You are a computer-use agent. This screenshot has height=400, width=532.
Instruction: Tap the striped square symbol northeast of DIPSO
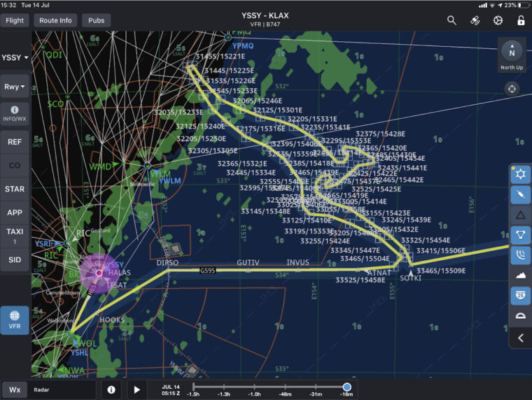point(175,249)
